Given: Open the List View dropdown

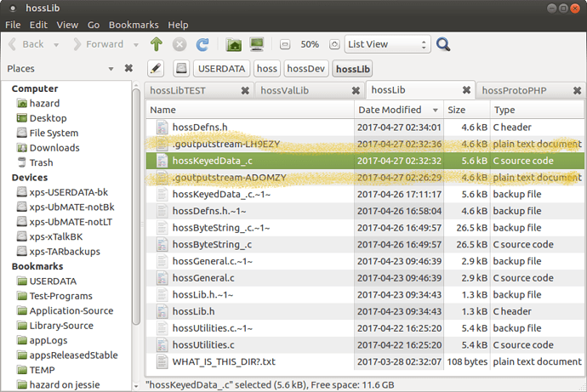Looking at the screenshot, I should click(x=385, y=44).
